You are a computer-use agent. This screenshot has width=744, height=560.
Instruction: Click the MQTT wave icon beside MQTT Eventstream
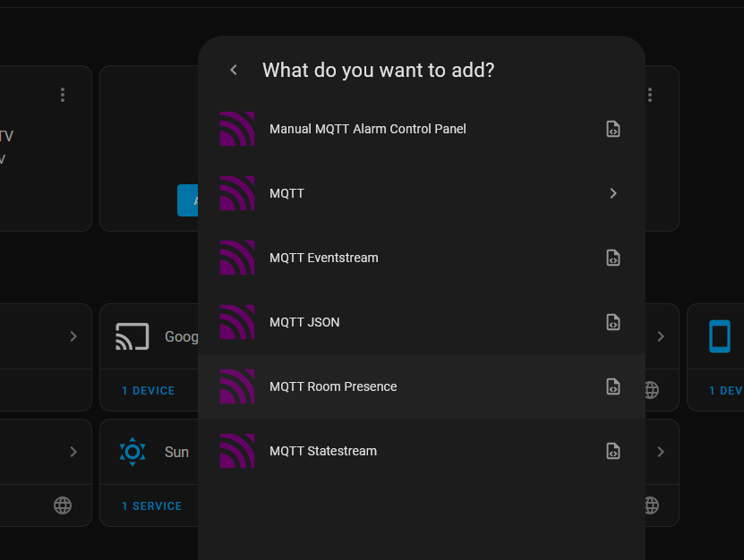coord(236,258)
